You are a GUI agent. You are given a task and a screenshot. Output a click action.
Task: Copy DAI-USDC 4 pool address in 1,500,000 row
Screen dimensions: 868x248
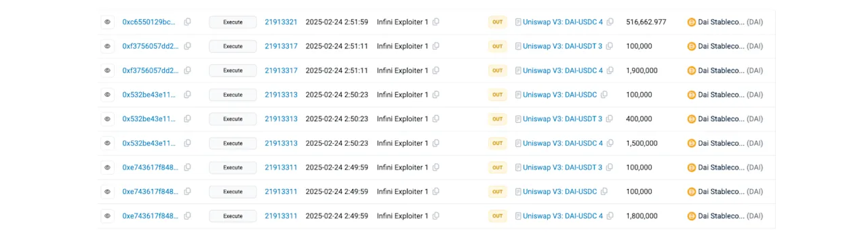pyautogui.click(x=610, y=143)
